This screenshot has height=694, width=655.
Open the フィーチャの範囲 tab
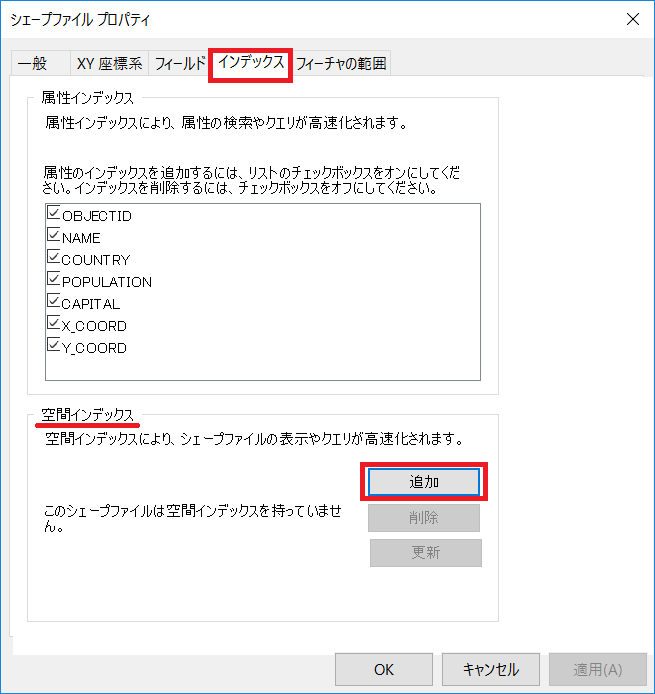pos(341,64)
